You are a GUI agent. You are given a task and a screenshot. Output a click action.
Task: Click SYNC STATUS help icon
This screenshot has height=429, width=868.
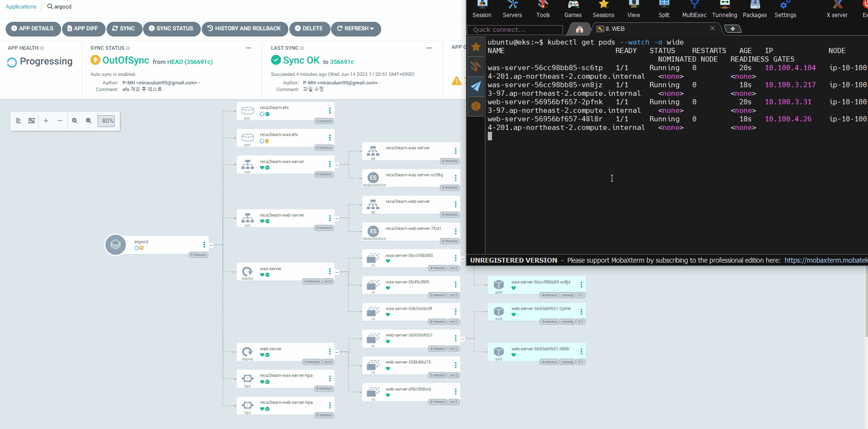tap(128, 48)
